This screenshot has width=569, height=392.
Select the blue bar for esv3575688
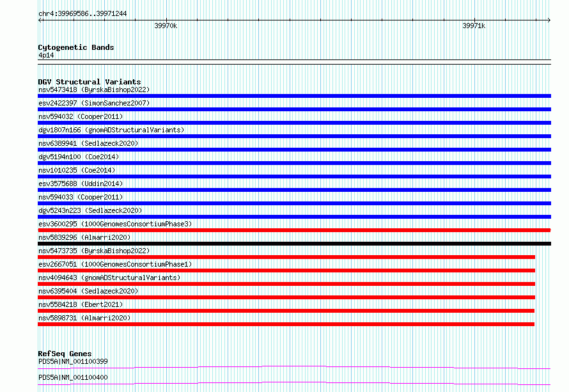pyautogui.click(x=294, y=190)
